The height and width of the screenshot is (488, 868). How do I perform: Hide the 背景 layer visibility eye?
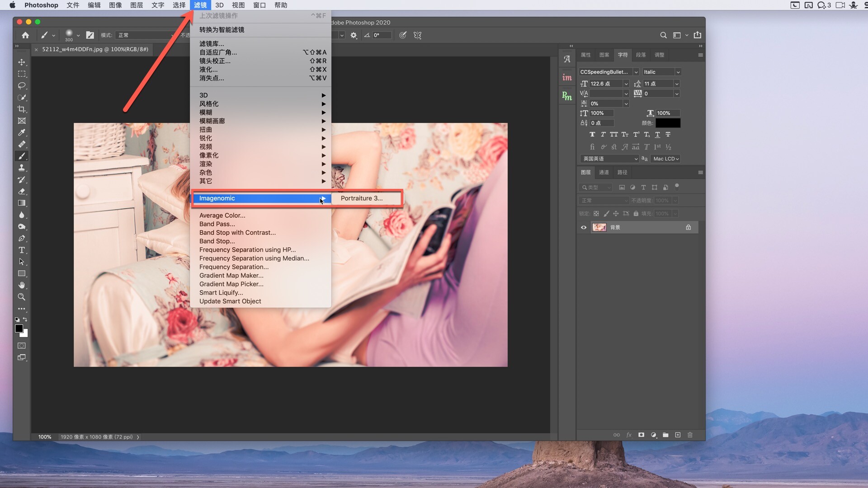coord(584,228)
